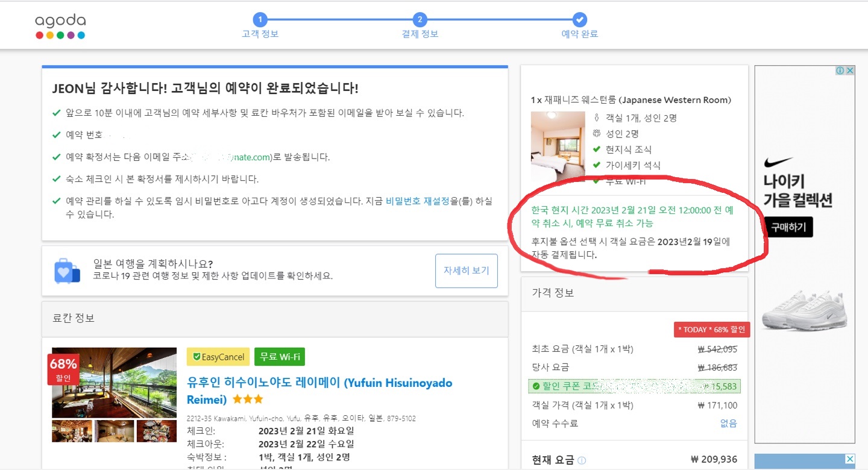This screenshot has width=868, height=470.
Task: Select the 체크인 date 2023년 2월 21일 화요일
Action: tap(306, 431)
